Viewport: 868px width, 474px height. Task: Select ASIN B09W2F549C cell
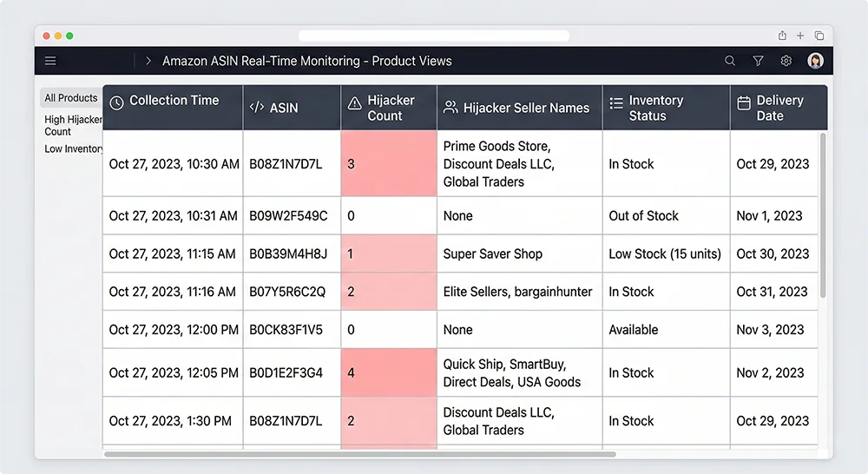coord(292,215)
